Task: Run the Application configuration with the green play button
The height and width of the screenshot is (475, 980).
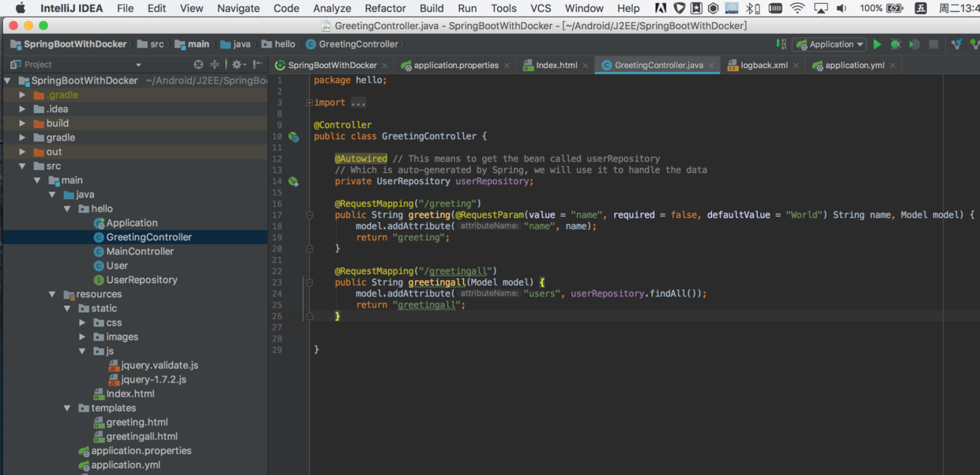Action: (877, 44)
